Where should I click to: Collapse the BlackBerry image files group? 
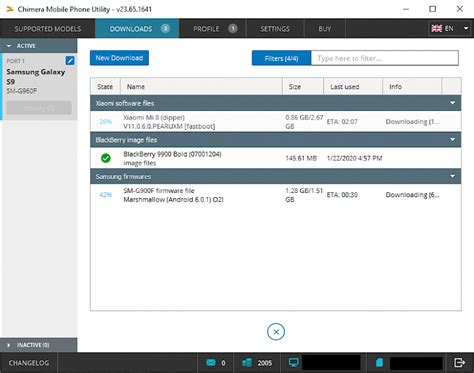tap(452, 140)
